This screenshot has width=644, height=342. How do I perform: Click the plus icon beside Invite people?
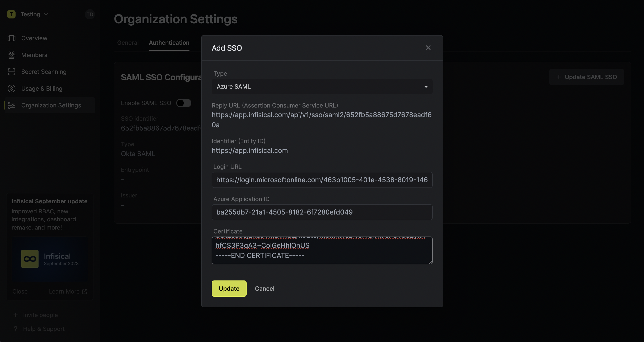click(x=16, y=315)
